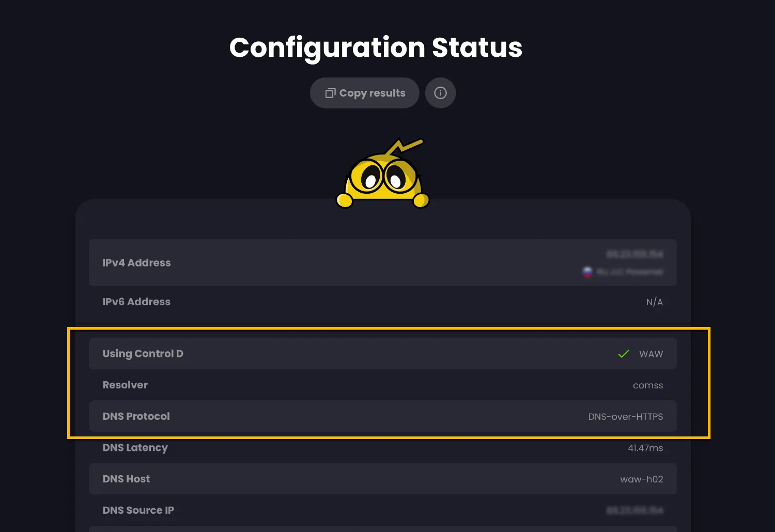Screen dimensions: 775x532
Task: Select the DNS-over-HTTPS value
Action: (x=625, y=417)
